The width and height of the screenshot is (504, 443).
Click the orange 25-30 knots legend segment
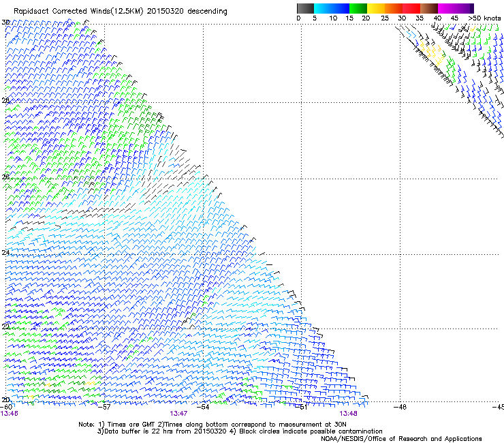point(394,8)
